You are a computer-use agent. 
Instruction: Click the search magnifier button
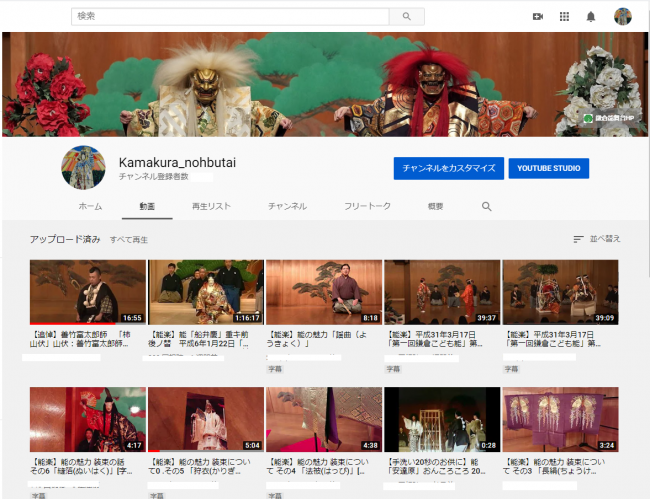[x=406, y=16]
